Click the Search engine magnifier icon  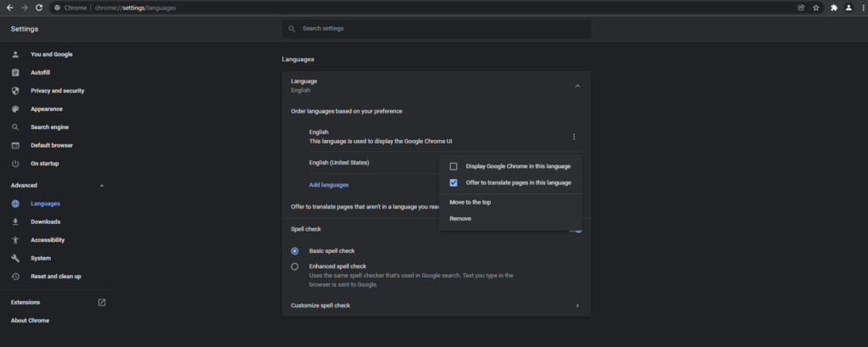15,127
